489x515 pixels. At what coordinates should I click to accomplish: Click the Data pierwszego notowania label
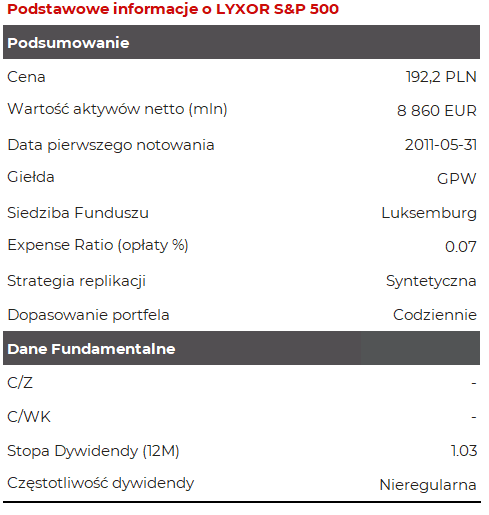click(x=111, y=145)
